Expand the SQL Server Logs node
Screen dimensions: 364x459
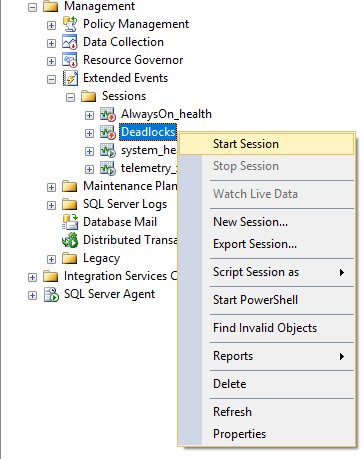51,205
